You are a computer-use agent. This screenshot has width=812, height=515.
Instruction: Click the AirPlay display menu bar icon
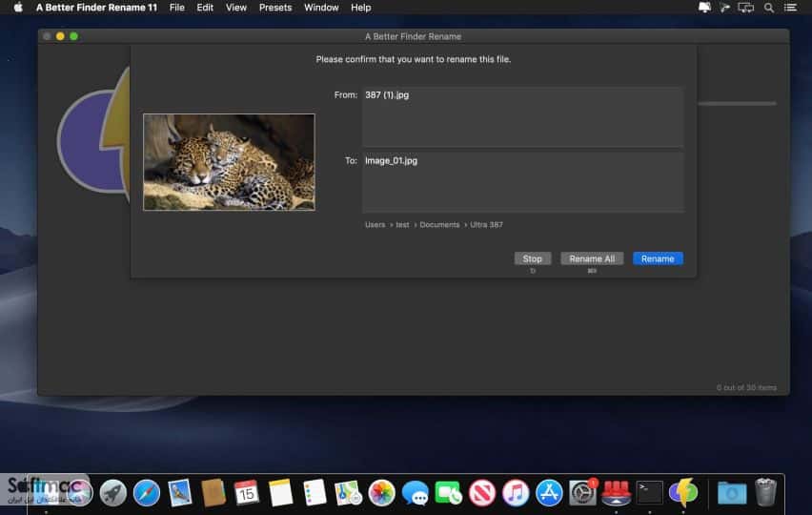pyautogui.click(x=745, y=8)
